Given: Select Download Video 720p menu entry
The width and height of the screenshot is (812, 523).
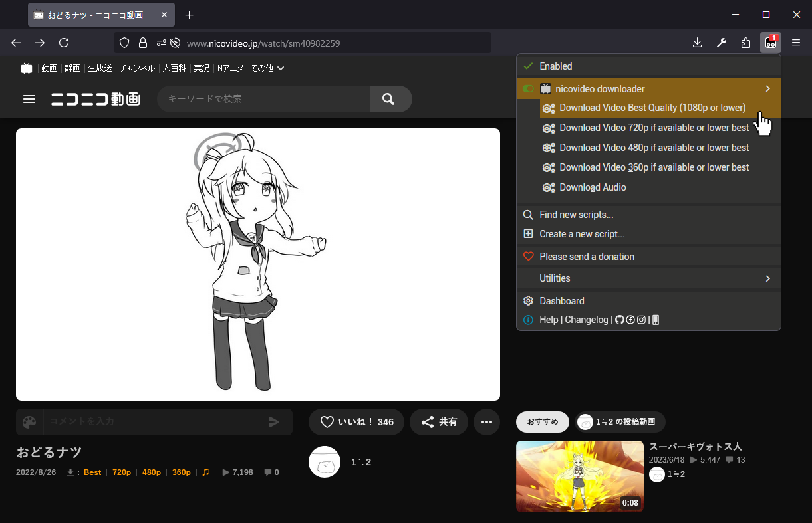Looking at the screenshot, I should click(x=654, y=128).
